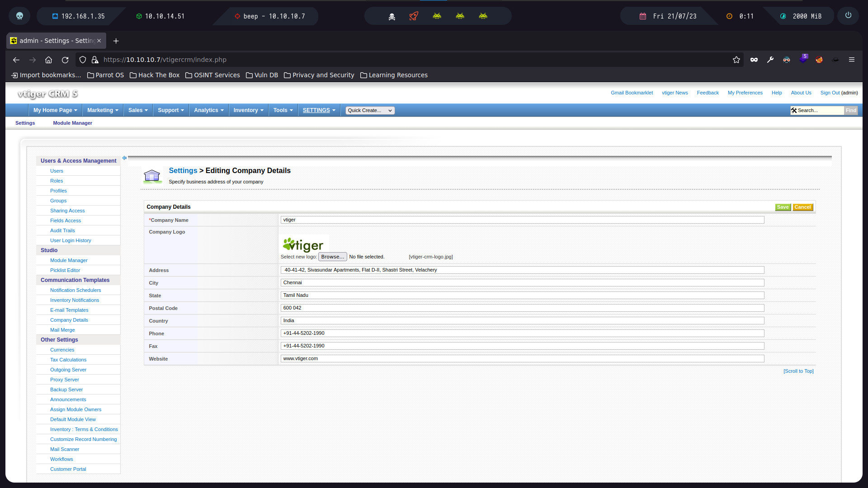Screen dimensions: 868x488
Task: Open browser home page icon
Action: pyautogui.click(x=49, y=60)
